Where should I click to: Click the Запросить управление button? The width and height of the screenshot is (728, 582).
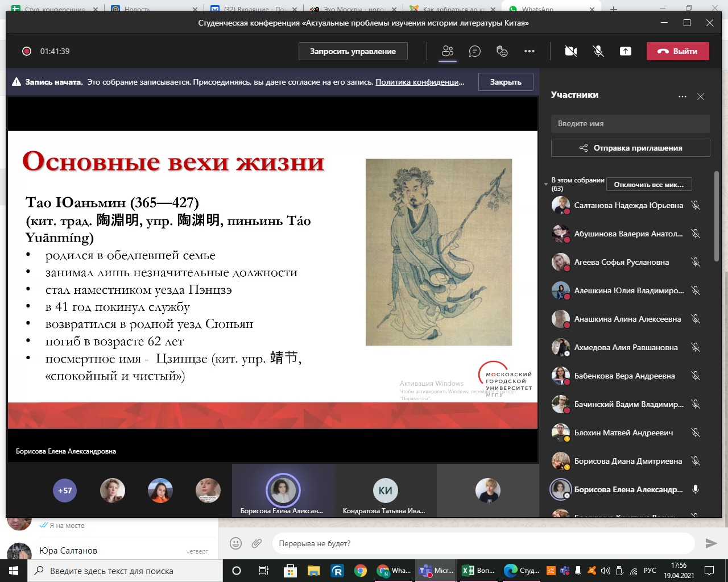point(353,51)
